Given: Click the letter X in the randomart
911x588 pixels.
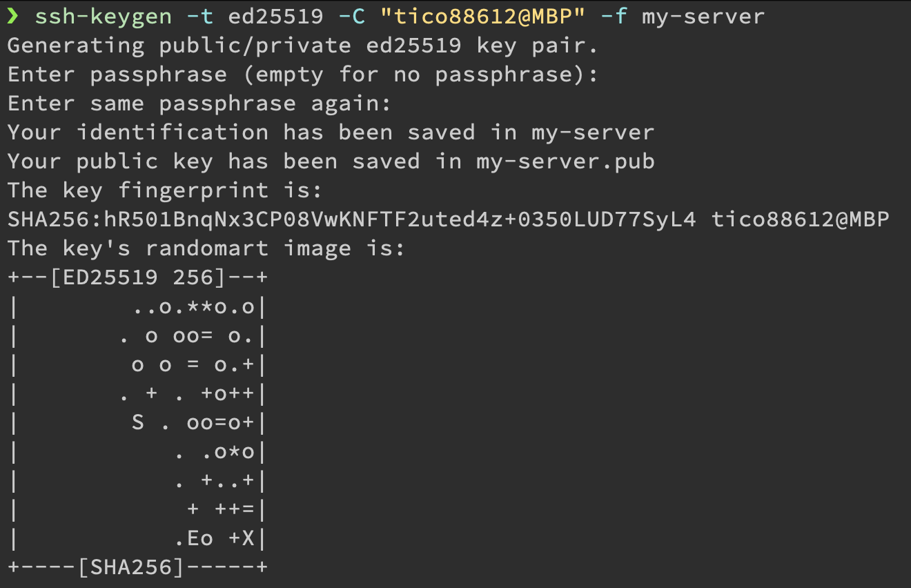Looking at the screenshot, I should (248, 538).
